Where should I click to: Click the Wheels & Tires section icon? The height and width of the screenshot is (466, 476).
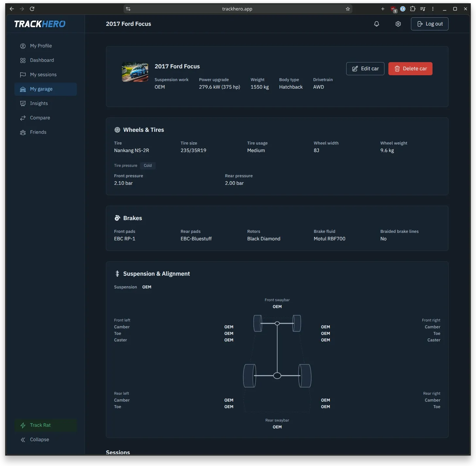[x=117, y=130]
